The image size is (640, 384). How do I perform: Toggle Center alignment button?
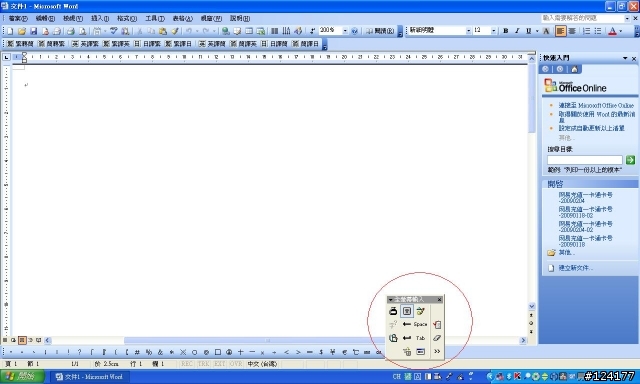pyautogui.click(x=572, y=31)
